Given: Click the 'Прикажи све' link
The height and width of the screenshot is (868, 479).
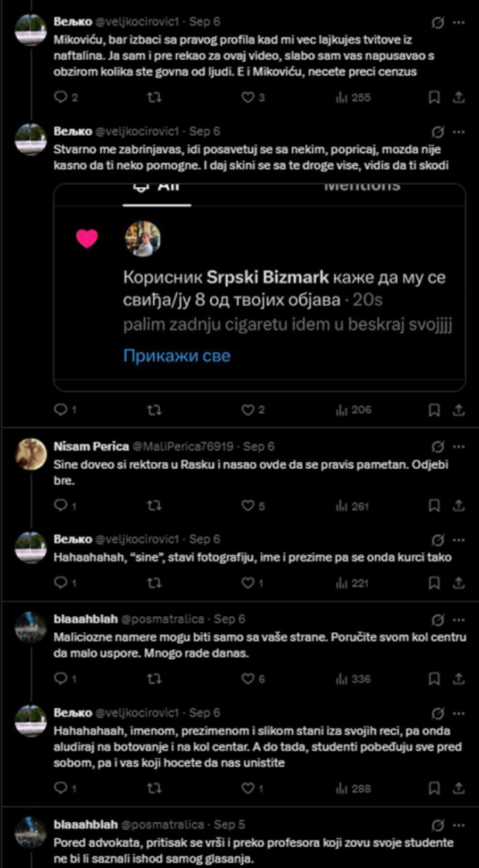Looking at the screenshot, I should 177,356.
